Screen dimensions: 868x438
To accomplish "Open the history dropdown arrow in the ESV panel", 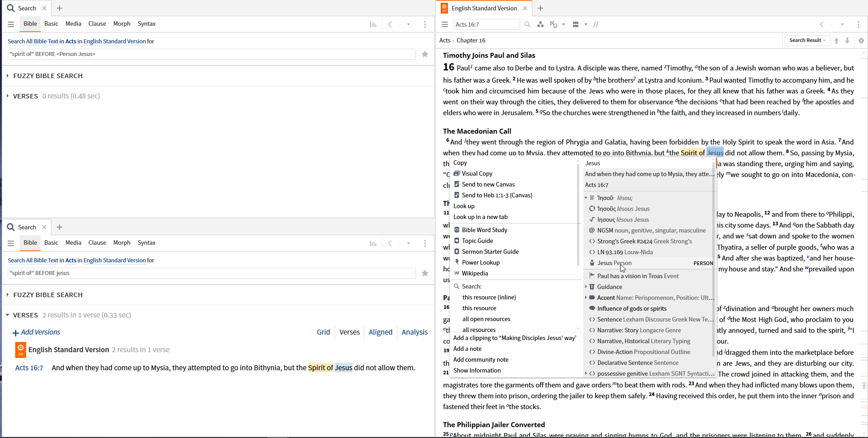I will (842, 24).
